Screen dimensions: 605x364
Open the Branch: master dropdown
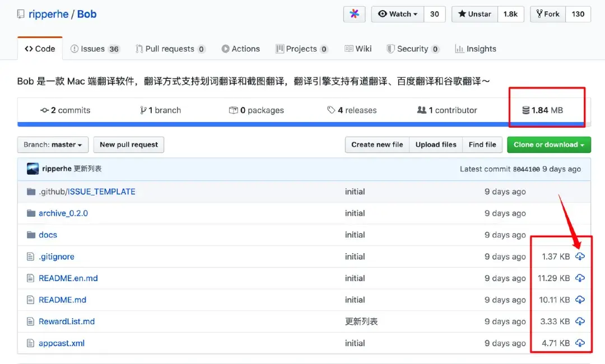(x=52, y=144)
